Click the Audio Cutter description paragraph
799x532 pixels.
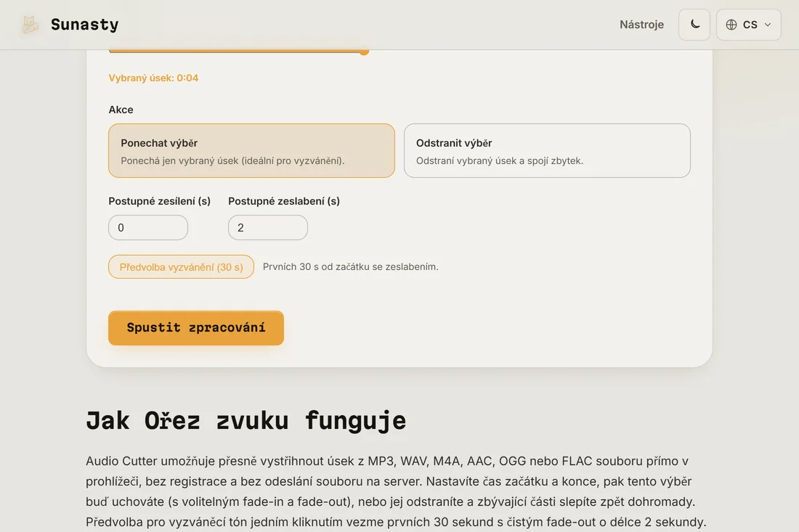tap(396, 491)
